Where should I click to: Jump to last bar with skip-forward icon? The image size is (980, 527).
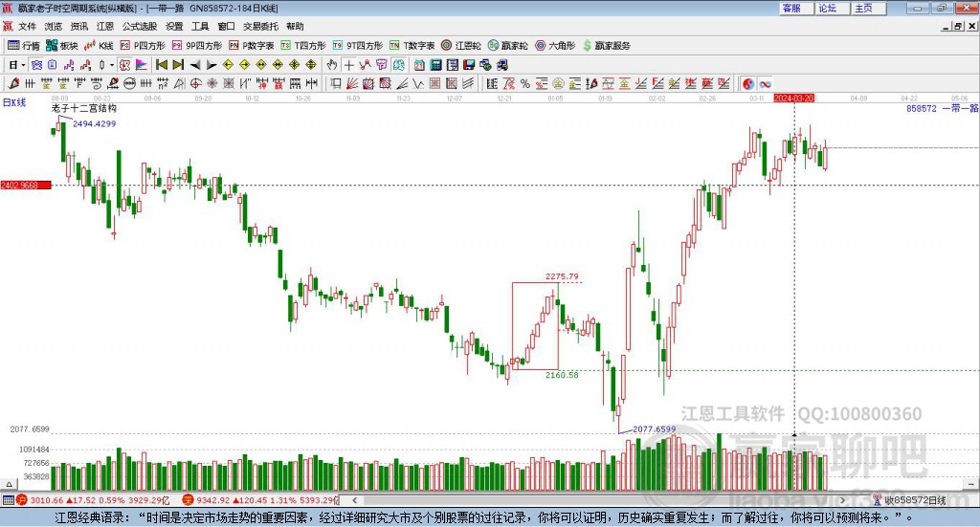tap(178, 64)
